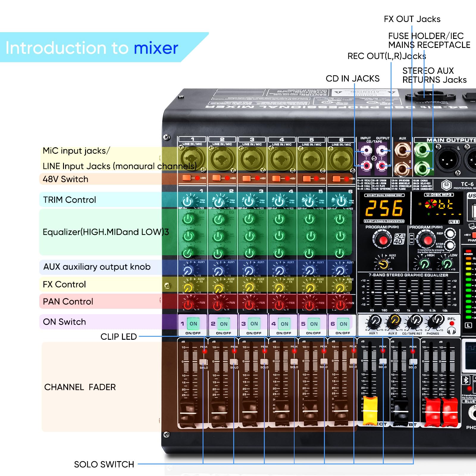Click the black BT fader
Image resolution: width=476 pixels, height=476 pixels.
pos(401,412)
